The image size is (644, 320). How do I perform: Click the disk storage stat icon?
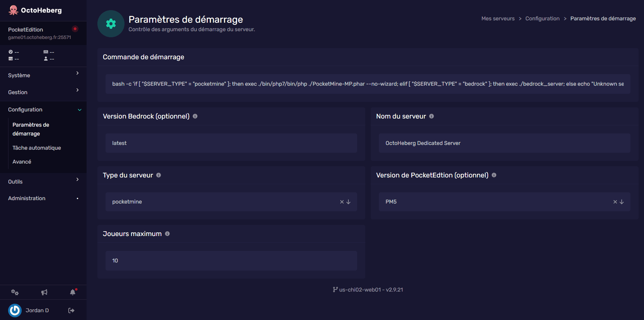(x=10, y=59)
